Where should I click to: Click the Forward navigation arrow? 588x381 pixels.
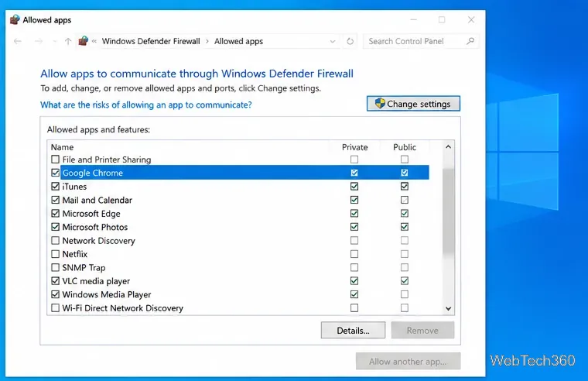click(38, 41)
